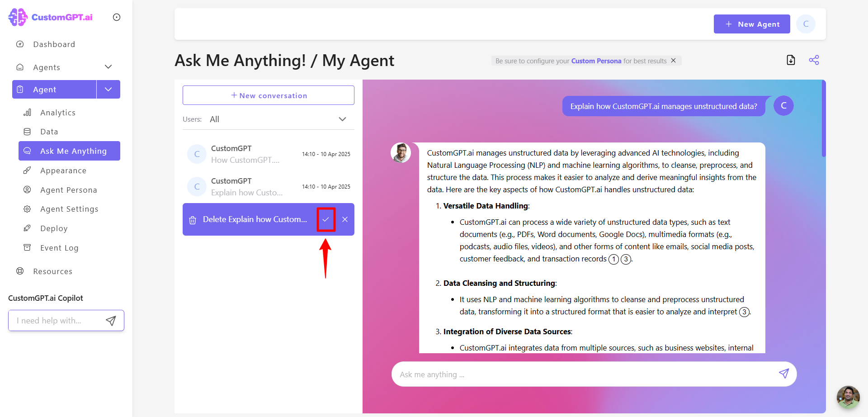The width and height of the screenshot is (868, 417).
Task: Click the Data database icon
Action: [27, 132]
